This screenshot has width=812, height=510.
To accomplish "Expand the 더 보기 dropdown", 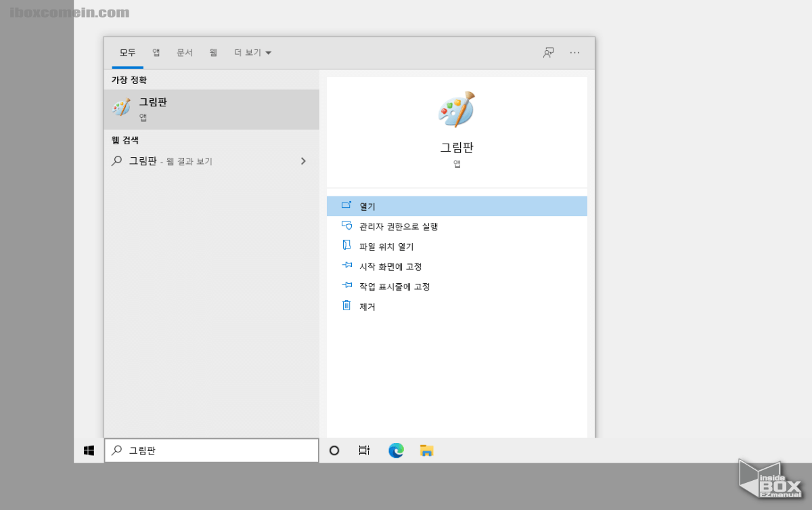I will (x=252, y=52).
